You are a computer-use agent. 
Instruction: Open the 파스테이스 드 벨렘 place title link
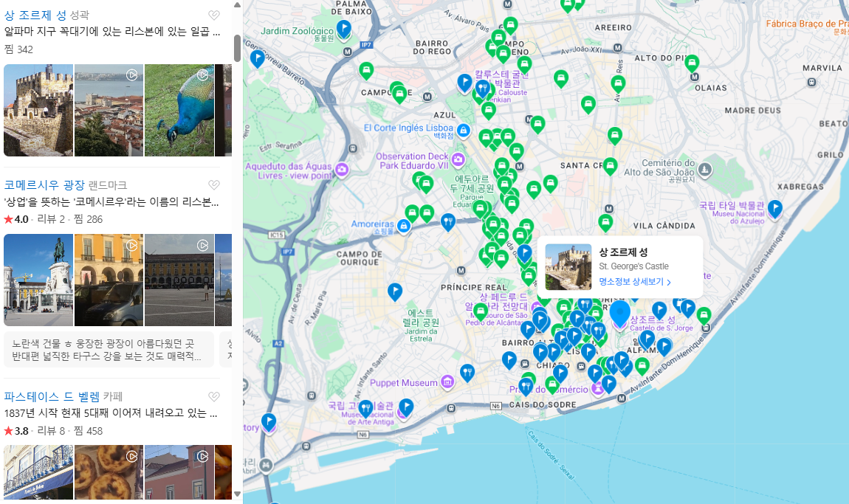pyautogui.click(x=52, y=397)
